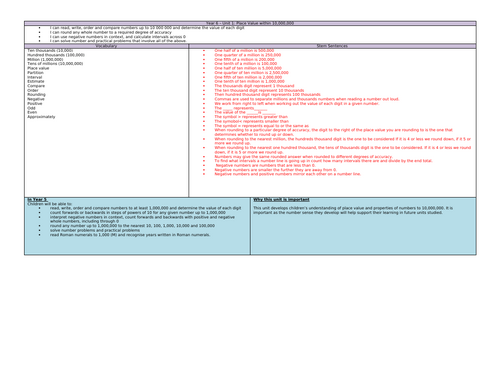The width and height of the screenshot is (500, 386).
Task: Click the title 'Year 6 - Unit 1: Place value within 10,000,000'
Action: point(250,23)
